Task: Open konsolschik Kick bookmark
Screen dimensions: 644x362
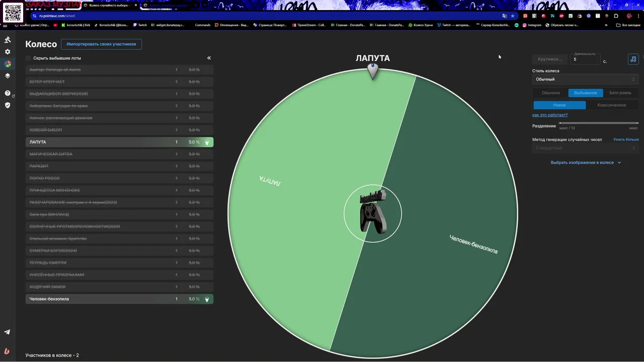Action: (75, 25)
